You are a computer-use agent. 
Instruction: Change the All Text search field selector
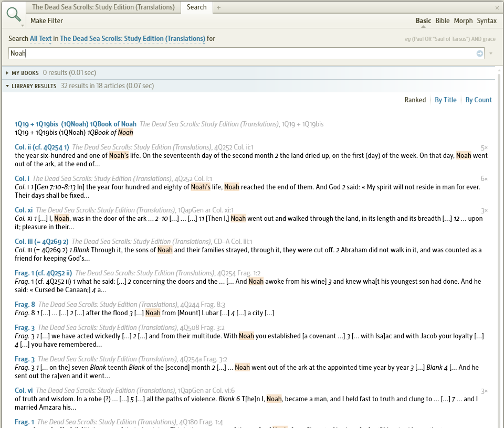pyautogui.click(x=40, y=38)
